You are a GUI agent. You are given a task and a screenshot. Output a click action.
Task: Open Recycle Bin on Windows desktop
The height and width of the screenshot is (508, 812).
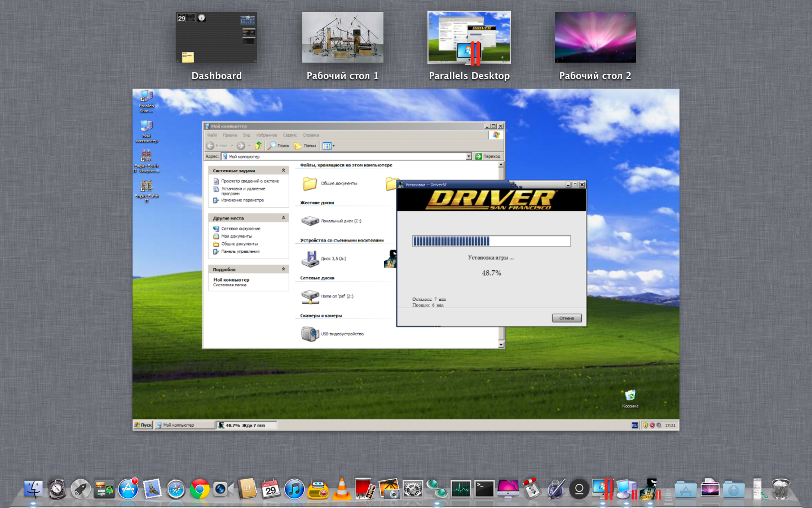630,396
